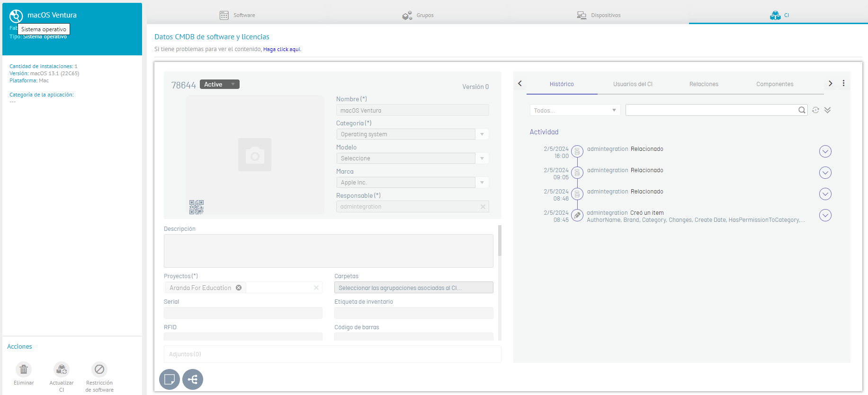
Task: Click the Actividad heading
Action: (544, 132)
